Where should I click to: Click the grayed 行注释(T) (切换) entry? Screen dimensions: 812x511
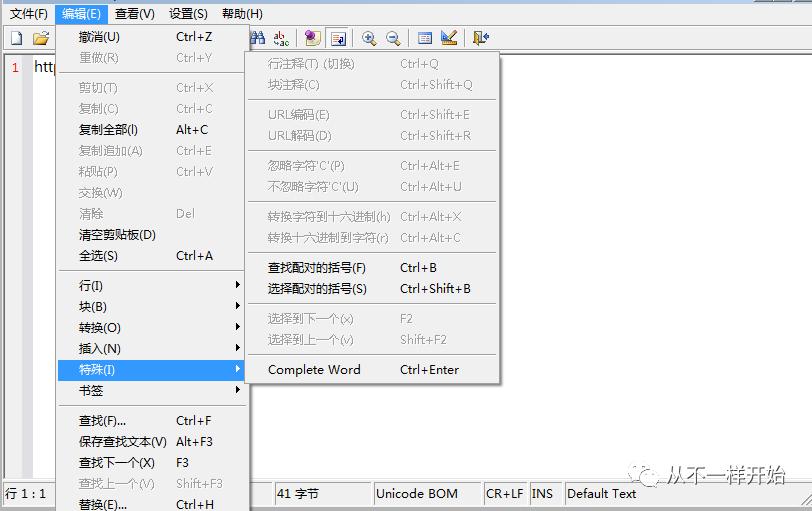372,64
